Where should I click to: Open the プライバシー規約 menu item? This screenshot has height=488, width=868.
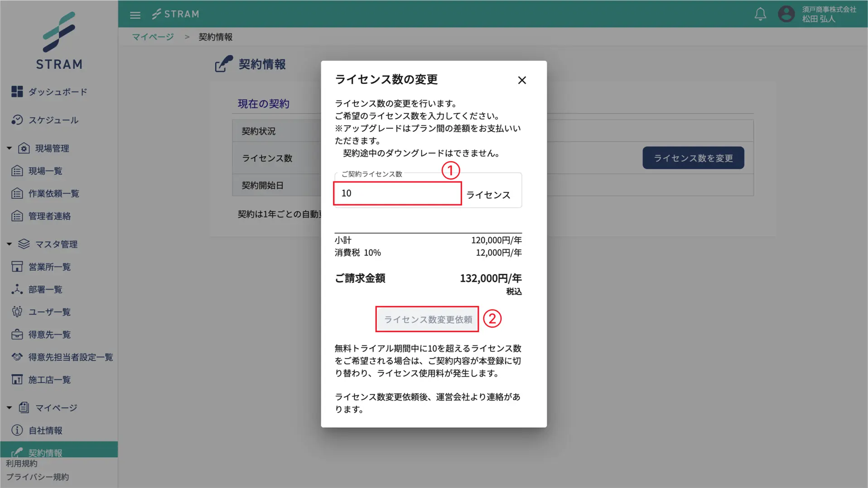point(37,477)
